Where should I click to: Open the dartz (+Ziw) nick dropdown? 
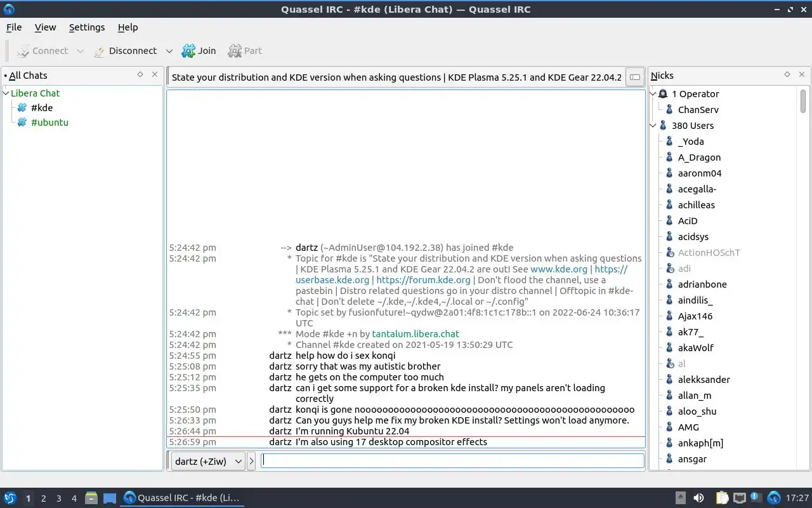[x=207, y=461]
